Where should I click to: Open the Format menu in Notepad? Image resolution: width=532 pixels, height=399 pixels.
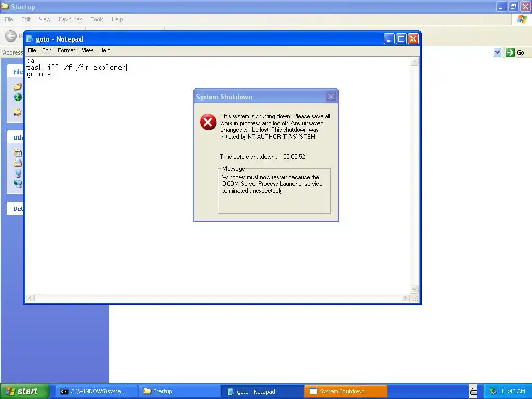tap(66, 50)
